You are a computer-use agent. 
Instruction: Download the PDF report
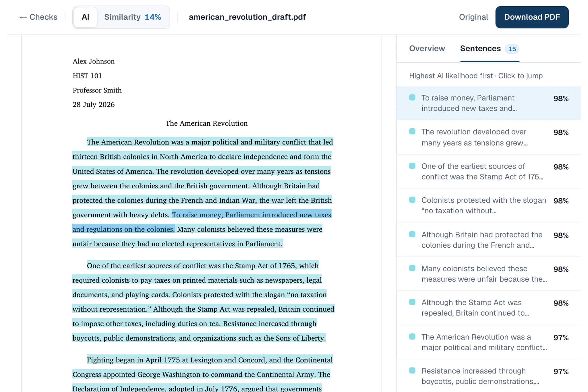pos(532,17)
